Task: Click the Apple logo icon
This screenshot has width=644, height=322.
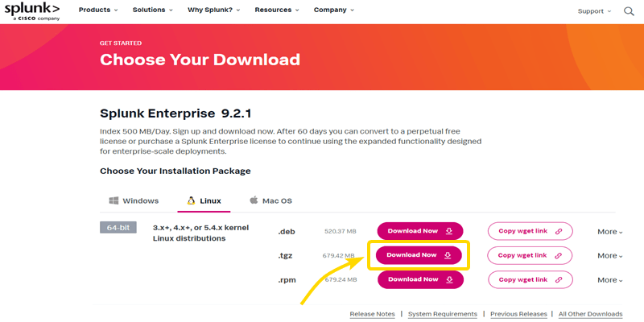Action: tap(254, 200)
